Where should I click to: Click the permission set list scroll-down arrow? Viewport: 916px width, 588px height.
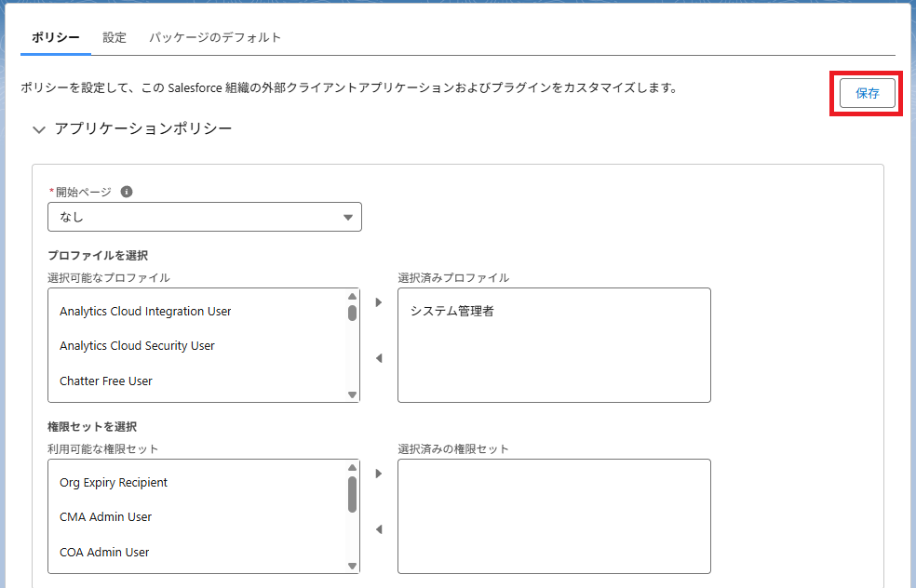pos(352,566)
